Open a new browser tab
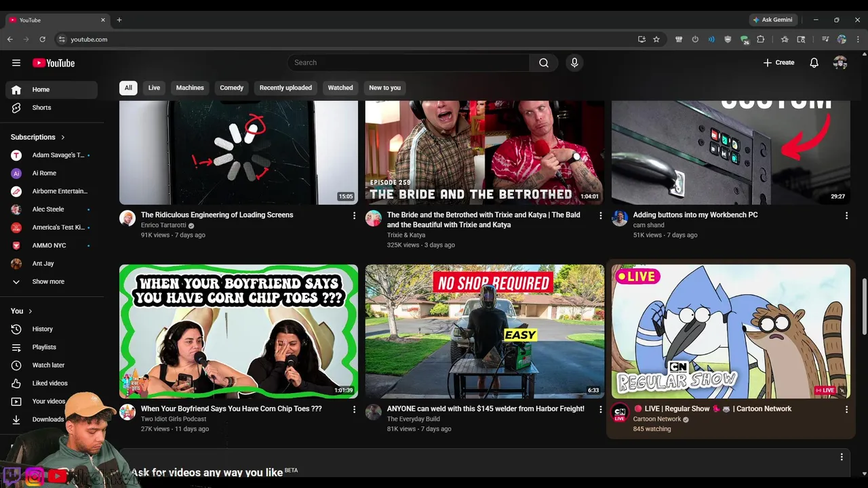 tap(119, 20)
